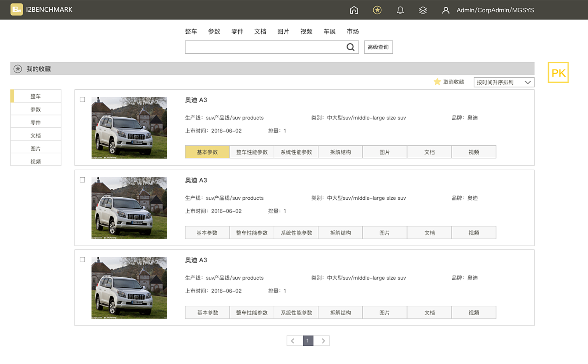The height and width of the screenshot is (364, 588).
Task: Select the 视频 top search category
Action: [306, 31]
